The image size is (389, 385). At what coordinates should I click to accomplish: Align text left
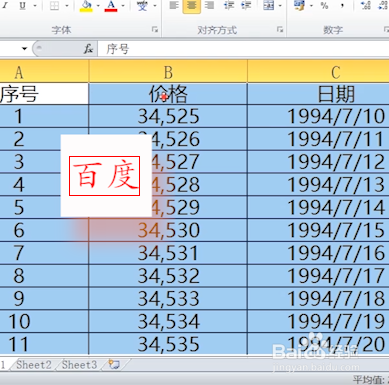[x=174, y=5]
